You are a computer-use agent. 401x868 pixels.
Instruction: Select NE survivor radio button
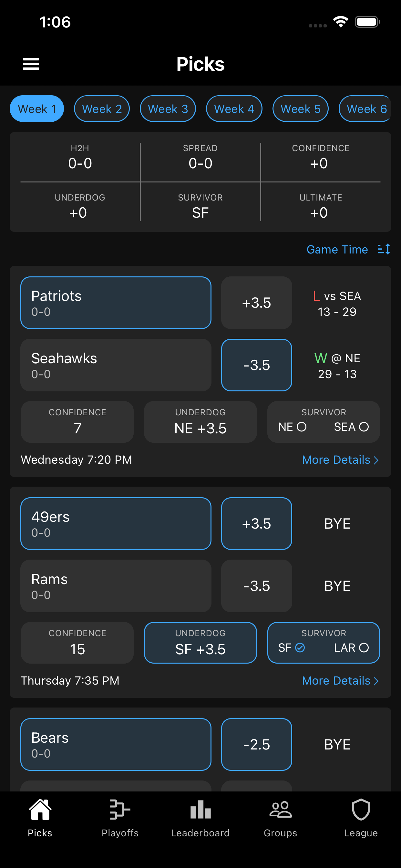coord(302,427)
